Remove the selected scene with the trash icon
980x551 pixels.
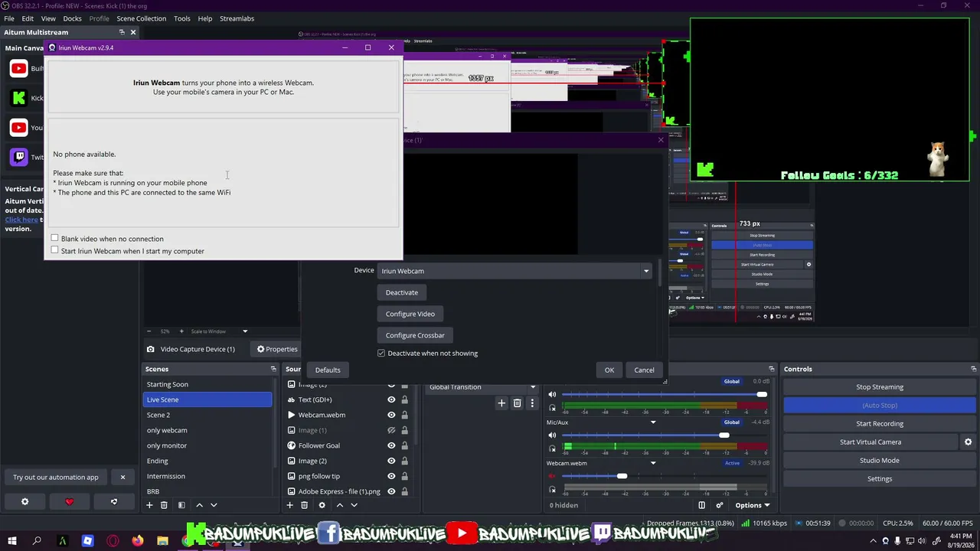click(164, 505)
